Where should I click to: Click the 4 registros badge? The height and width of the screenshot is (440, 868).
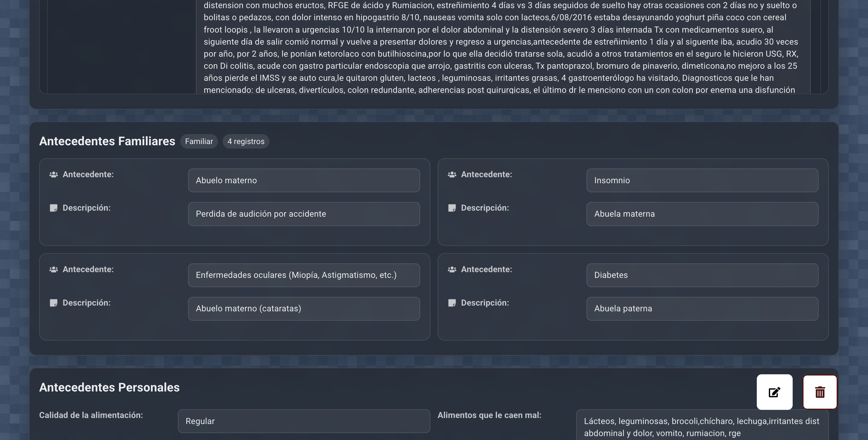[x=246, y=141]
